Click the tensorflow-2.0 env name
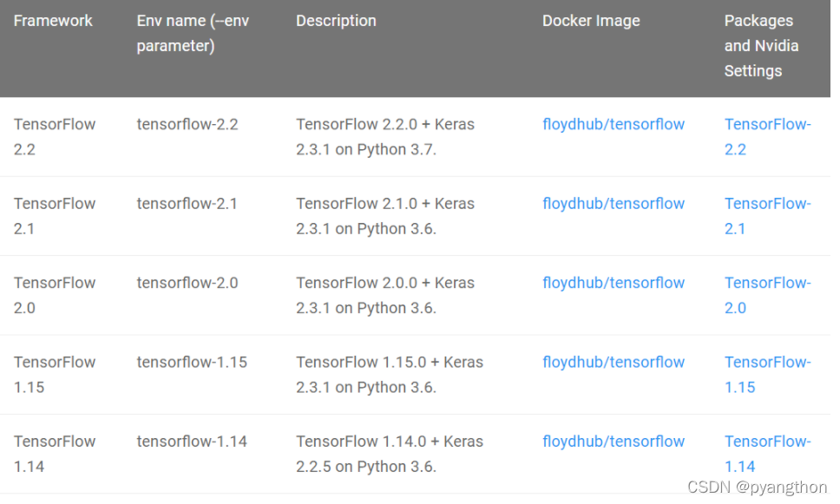The image size is (840, 504). (x=187, y=283)
